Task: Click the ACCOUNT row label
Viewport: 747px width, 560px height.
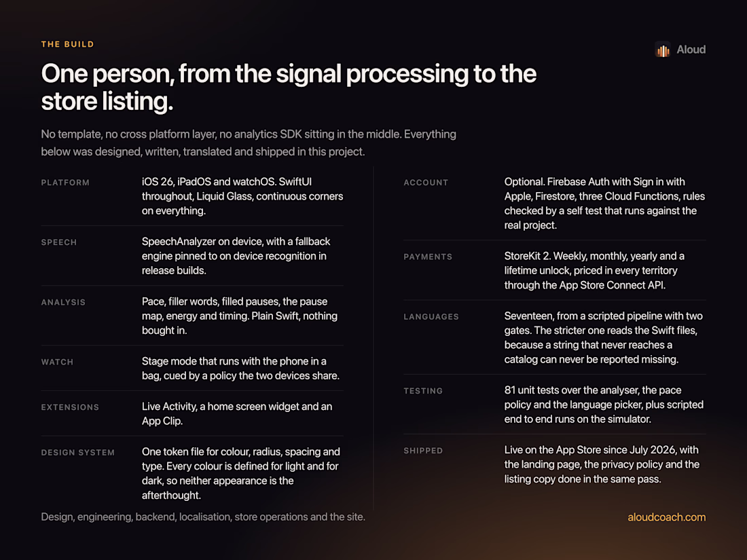Action: [426, 183]
